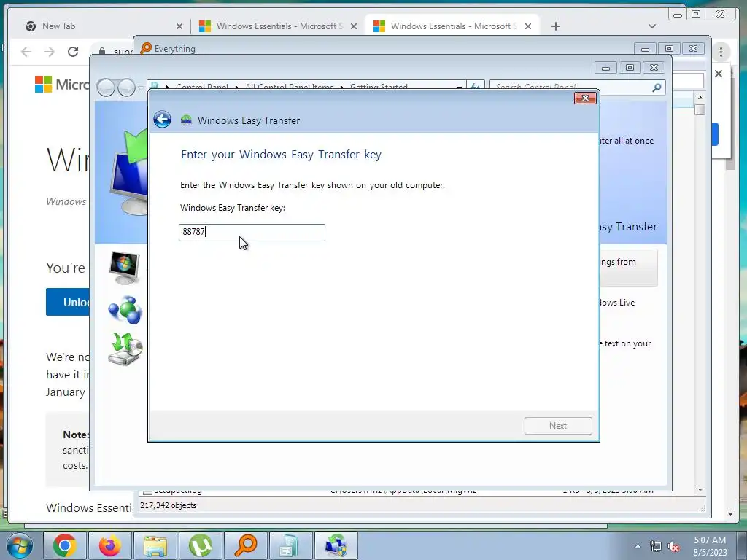Close the second Windows Essentials tab
Image resolution: width=747 pixels, height=560 pixels.
point(354,27)
